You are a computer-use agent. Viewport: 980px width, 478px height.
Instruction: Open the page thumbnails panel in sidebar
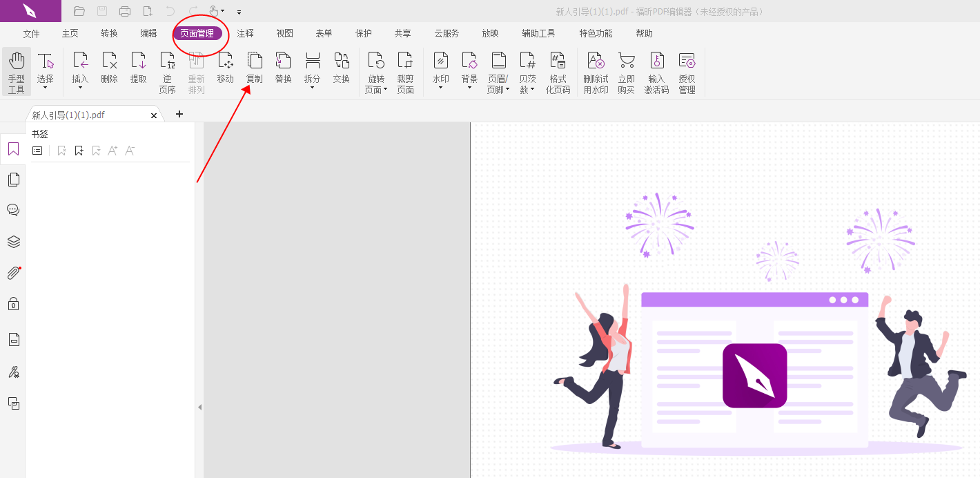point(13,180)
